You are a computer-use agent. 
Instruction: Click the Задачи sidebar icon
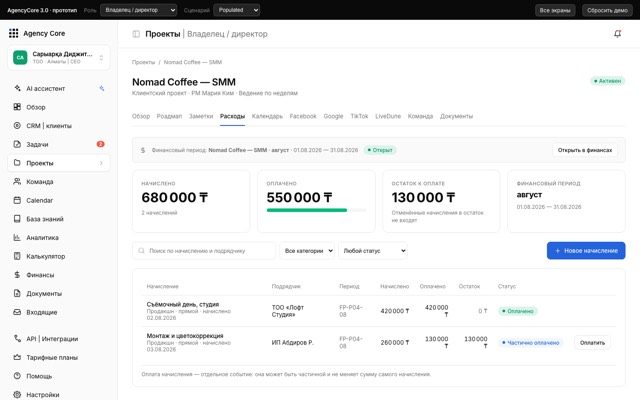coord(17,144)
